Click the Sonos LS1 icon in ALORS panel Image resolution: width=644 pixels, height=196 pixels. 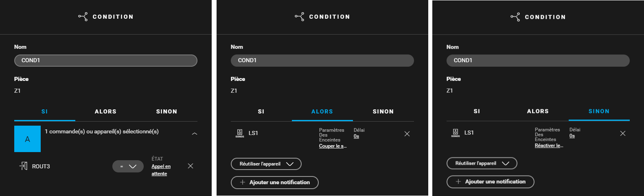point(240,133)
